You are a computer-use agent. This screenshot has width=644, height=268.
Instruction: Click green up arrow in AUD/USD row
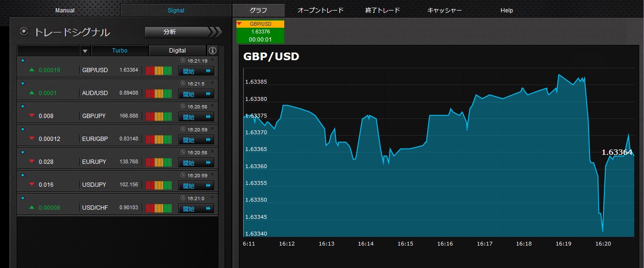pyautogui.click(x=32, y=93)
